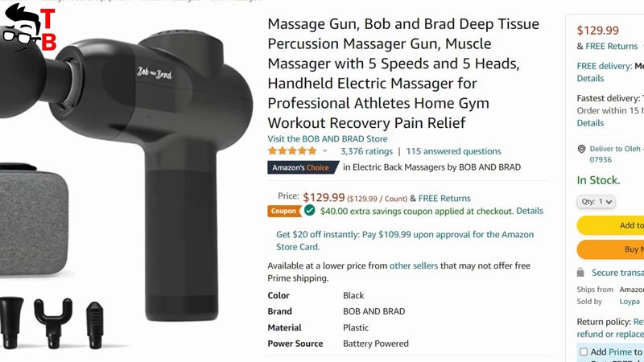Click the orange Coupon badge

[284, 211]
